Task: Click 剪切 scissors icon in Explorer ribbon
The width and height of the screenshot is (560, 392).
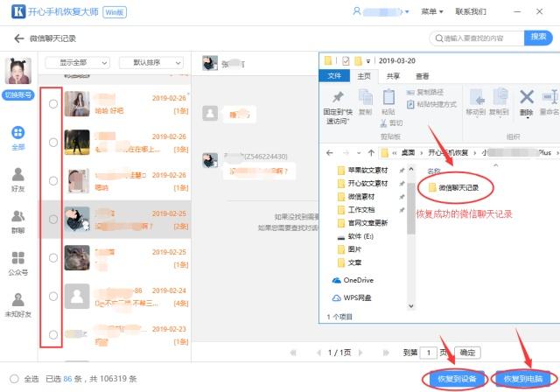Action: click(x=383, y=123)
